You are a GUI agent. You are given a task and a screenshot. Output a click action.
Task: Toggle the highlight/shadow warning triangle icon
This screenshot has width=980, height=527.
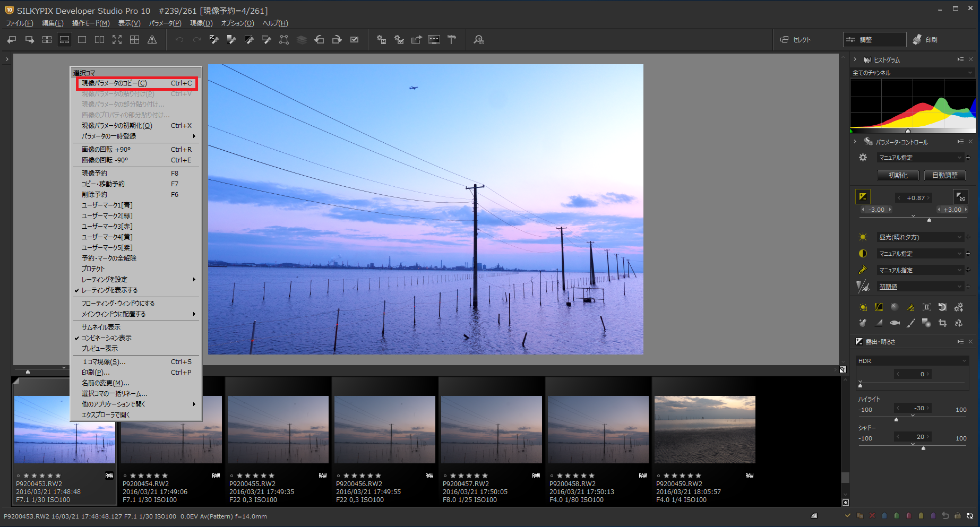point(152,40)
